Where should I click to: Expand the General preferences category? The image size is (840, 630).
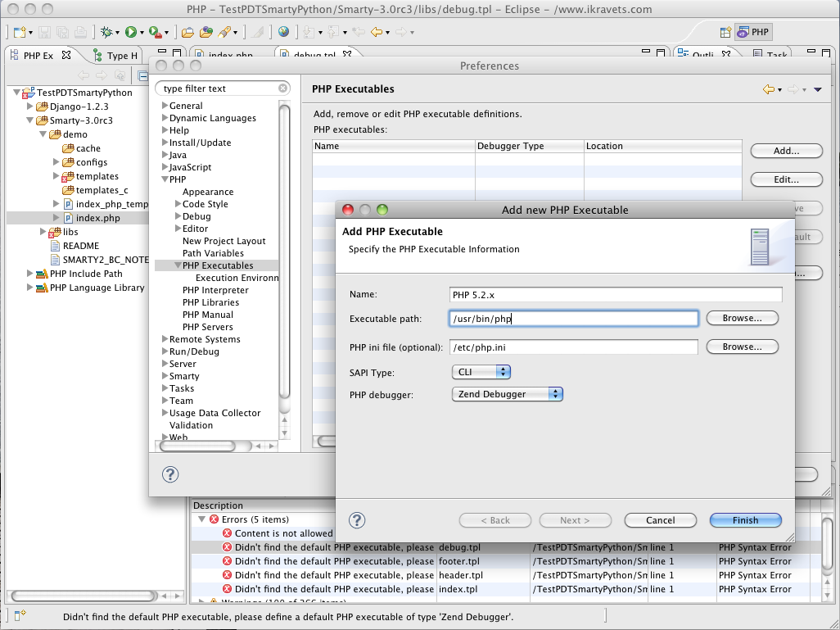(165, 105)
